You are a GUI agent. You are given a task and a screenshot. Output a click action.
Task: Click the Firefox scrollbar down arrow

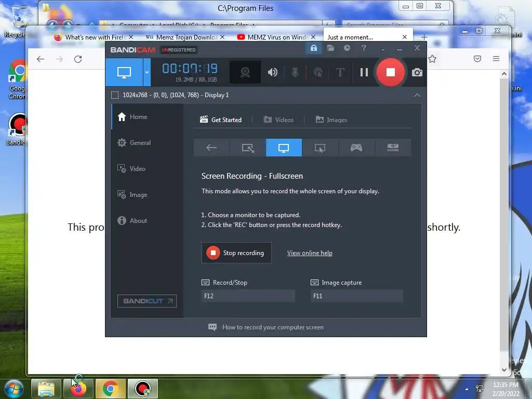click(504, 370)
